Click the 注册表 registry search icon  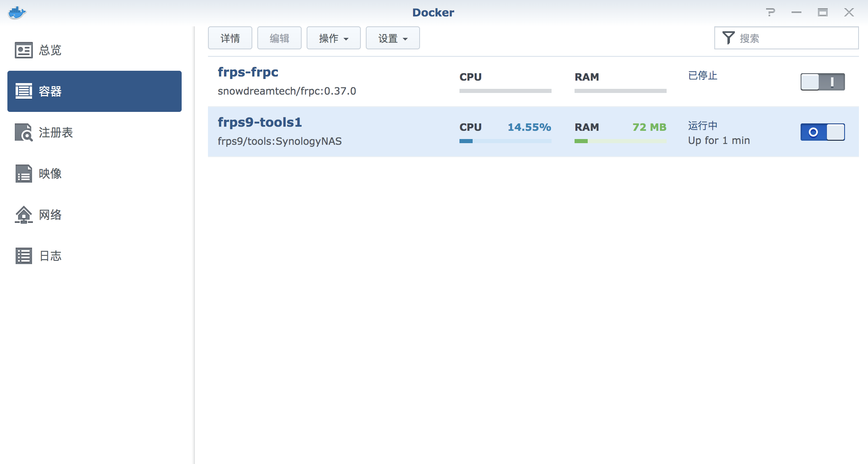(23, 132)
